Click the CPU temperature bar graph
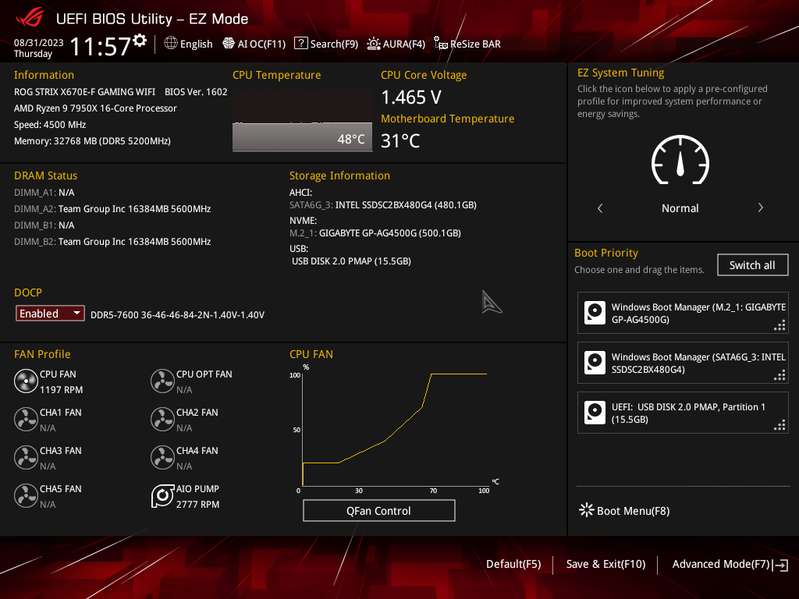This screenshot has height=599, width=799. pos(302,121)
